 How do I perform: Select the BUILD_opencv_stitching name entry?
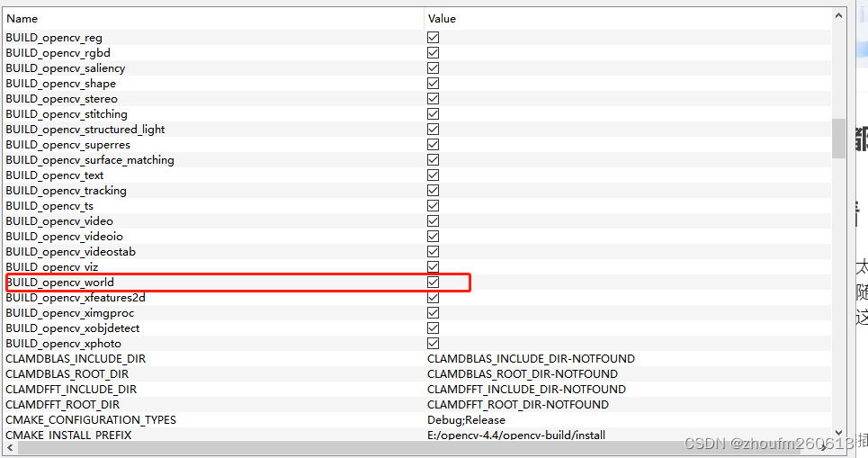point(67,114)
